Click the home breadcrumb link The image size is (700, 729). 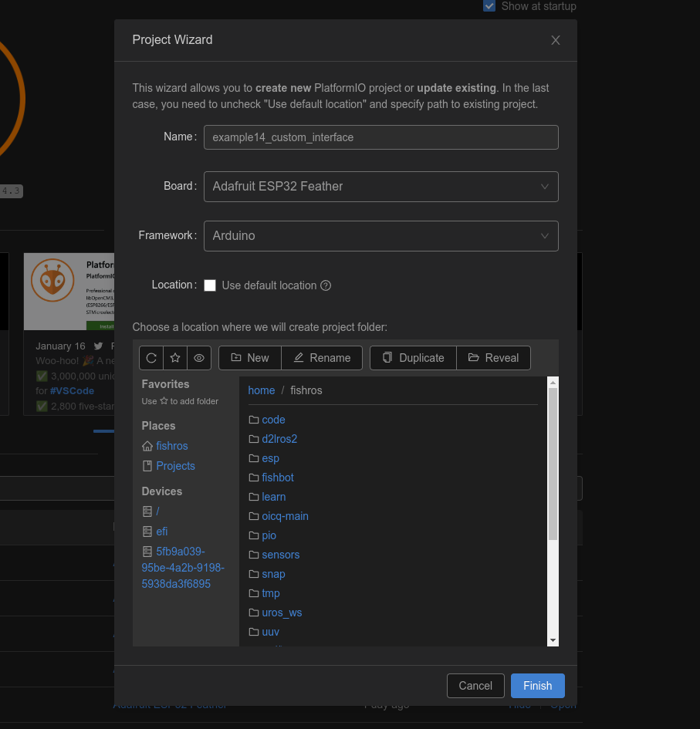tap(261, 390)
